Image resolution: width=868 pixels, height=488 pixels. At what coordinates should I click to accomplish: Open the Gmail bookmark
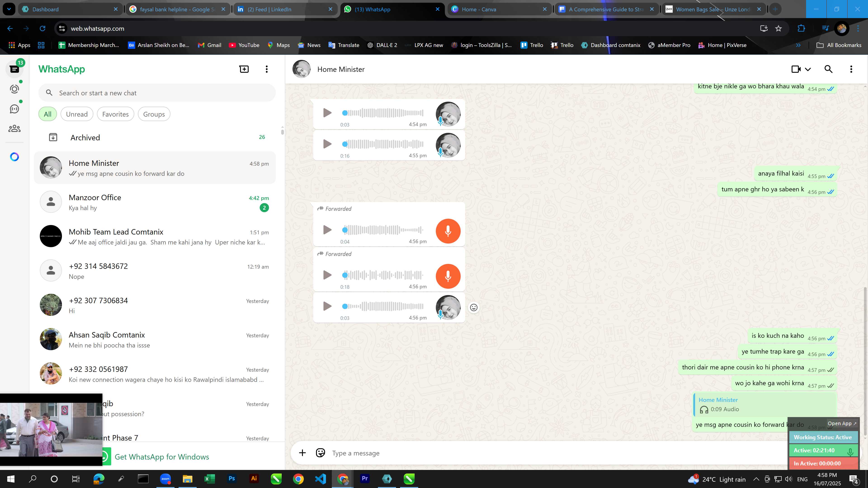click(210, 45)
